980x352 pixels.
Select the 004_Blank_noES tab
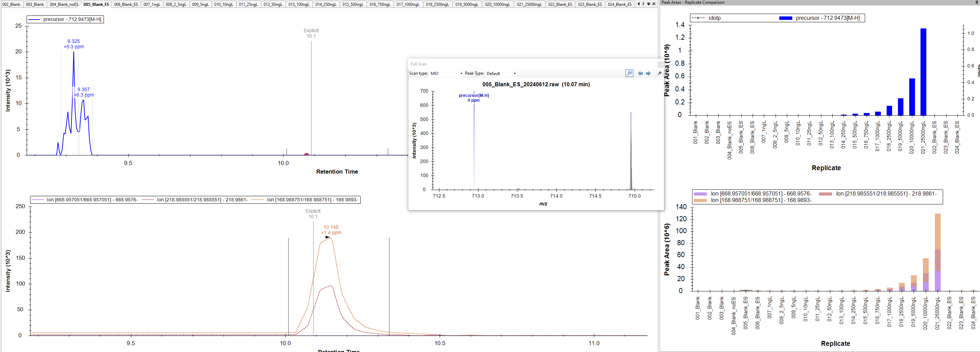click(64, 4)
